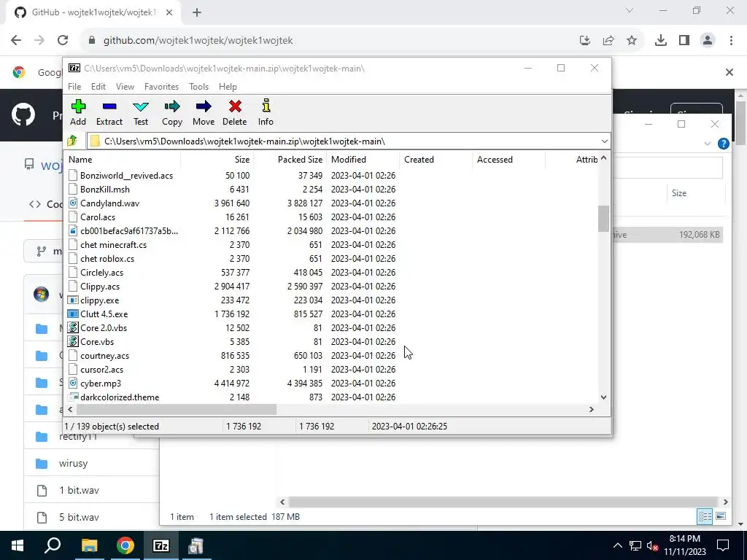Open the Favorites menu
Screen dimensions: 747x560
pyautogui.click(x=161, y=87)
